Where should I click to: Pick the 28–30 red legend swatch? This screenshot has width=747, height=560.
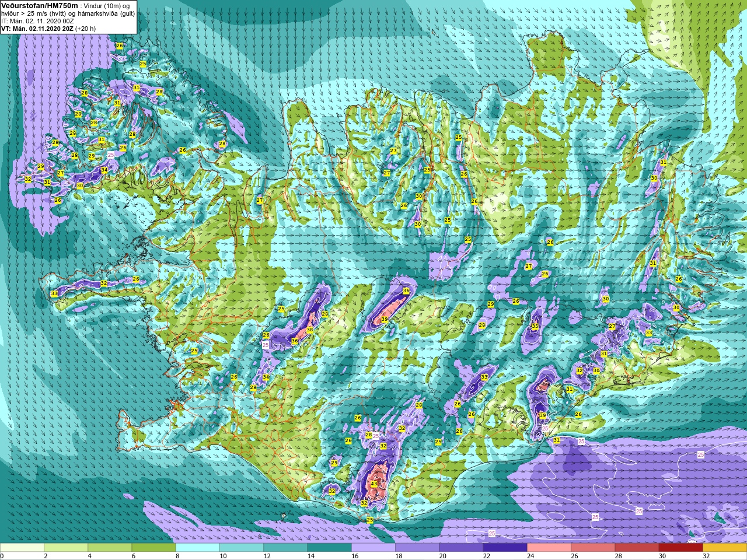(637, 547)
